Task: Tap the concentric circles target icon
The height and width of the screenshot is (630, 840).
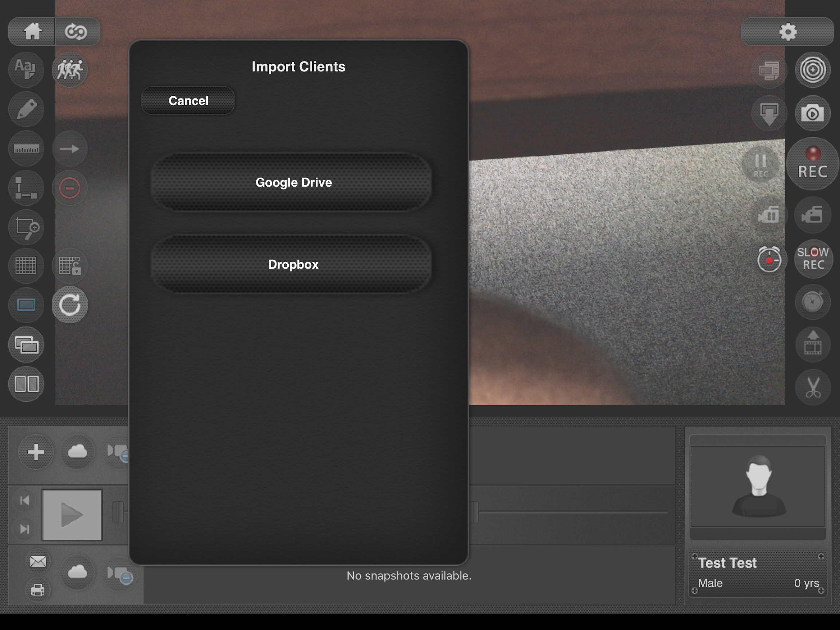Action: (x=813, y=70)
